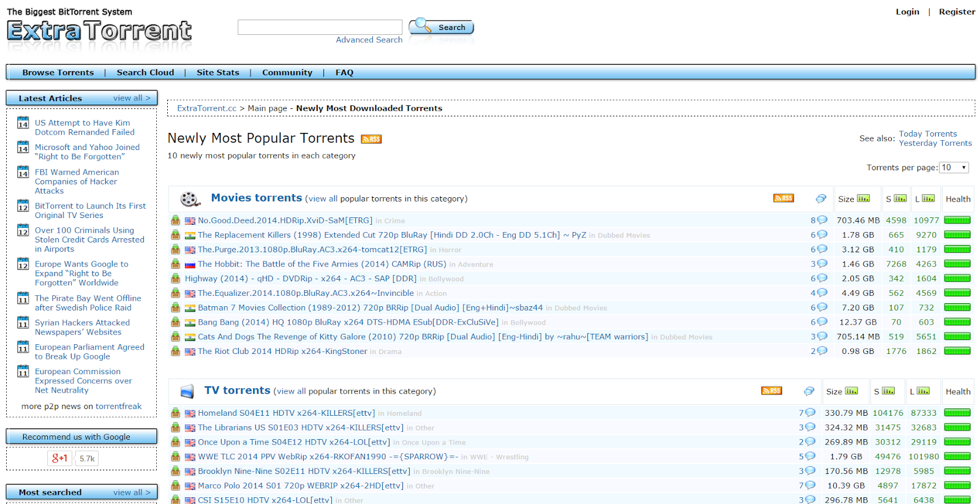Open Cats And Dogs Revenge of Kitty Galore torrent
Viewport: 980px width, 504px height.
(x=423, y=337)
